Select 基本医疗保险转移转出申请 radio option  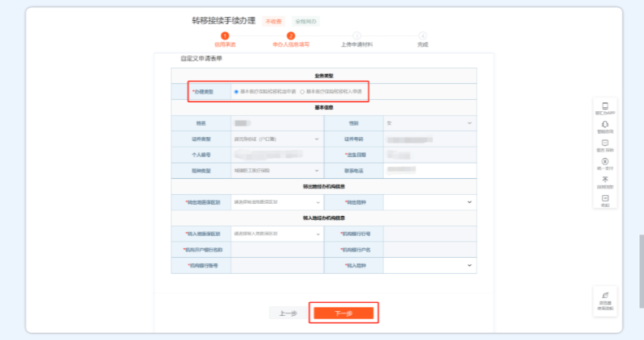pos(236,92)
